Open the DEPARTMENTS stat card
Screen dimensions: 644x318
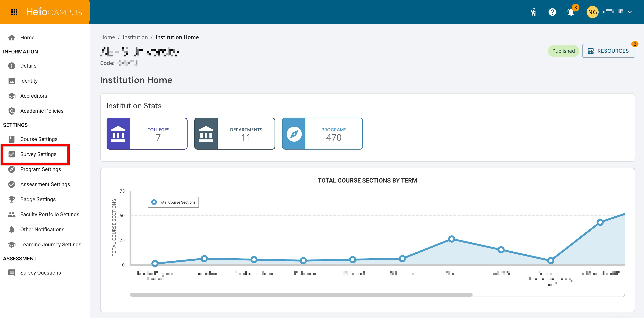(x=235, y=134)
